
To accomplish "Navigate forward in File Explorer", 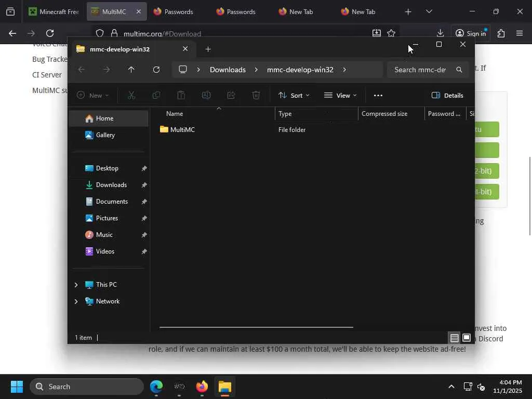I will (x=107, y=70).
